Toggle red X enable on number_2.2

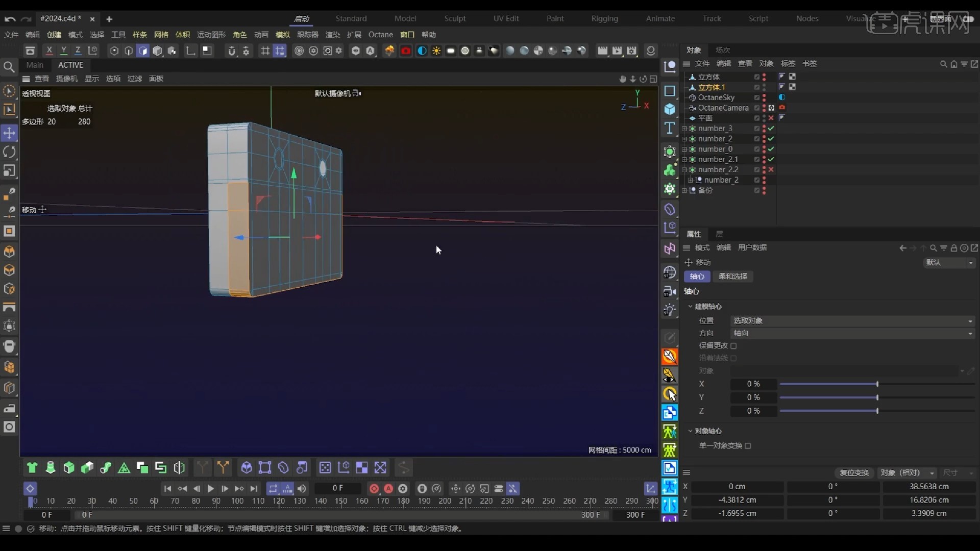[x=771, y=170]
